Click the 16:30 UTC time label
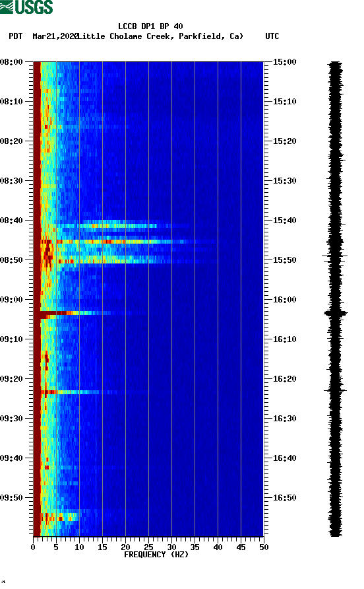 (284, 419)
